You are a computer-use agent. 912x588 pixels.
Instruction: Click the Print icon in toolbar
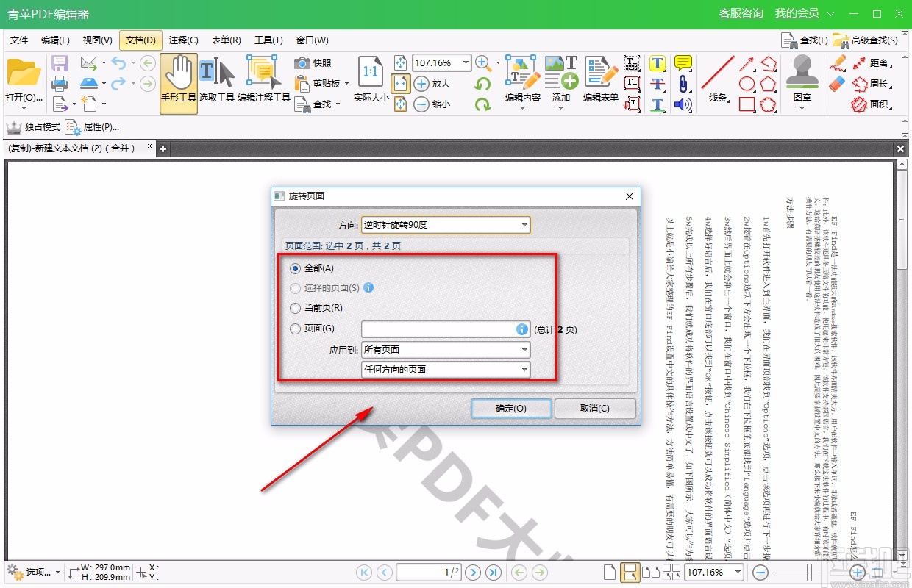(x=60, y=84)
